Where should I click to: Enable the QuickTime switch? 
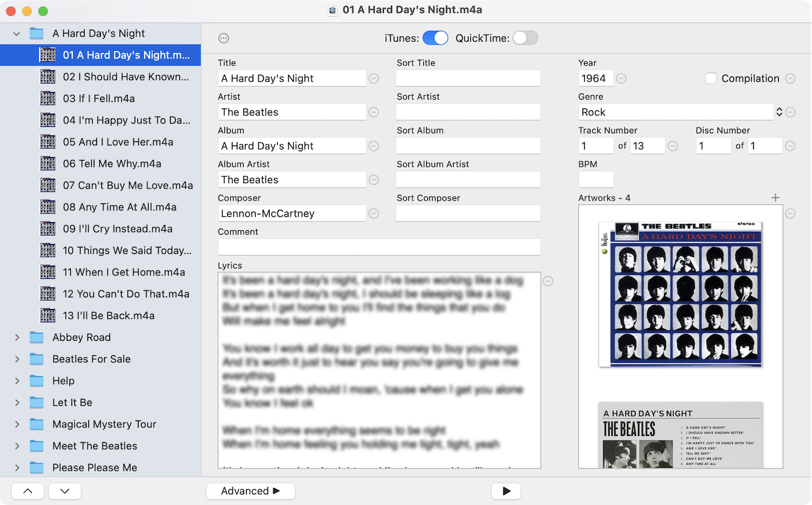(525, 38)
